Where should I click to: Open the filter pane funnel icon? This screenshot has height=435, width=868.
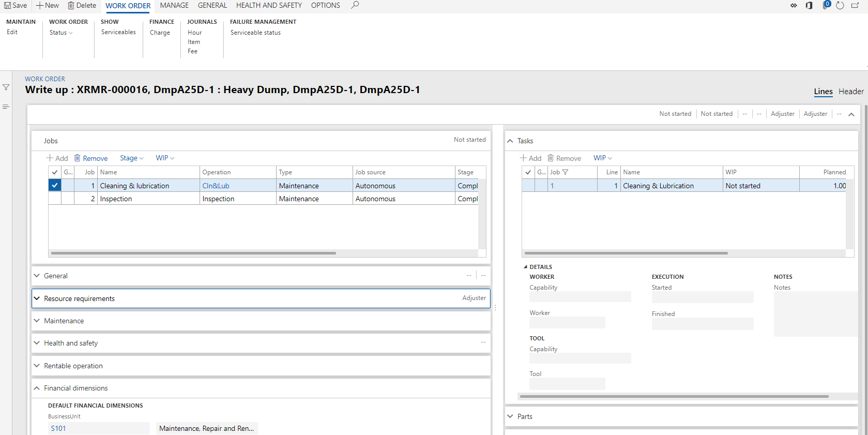pyautogui.click(x=6, y=87)
